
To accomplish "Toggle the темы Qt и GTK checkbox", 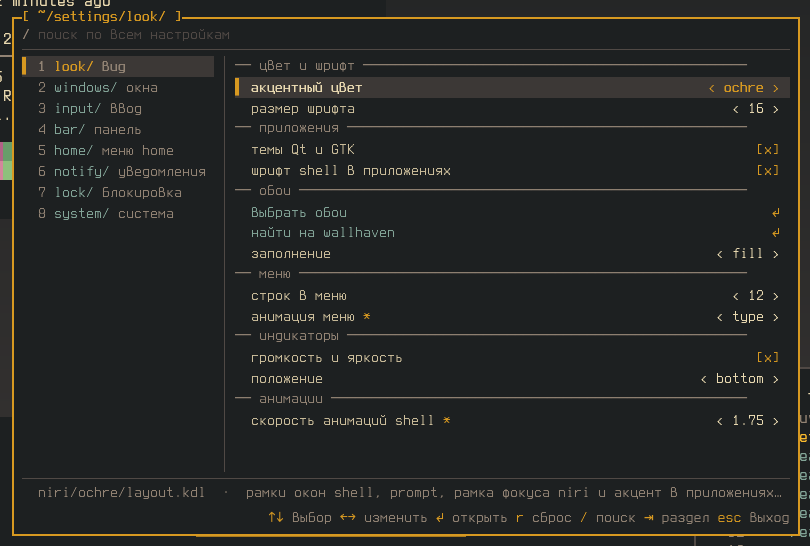I will (x=768, y=150).
